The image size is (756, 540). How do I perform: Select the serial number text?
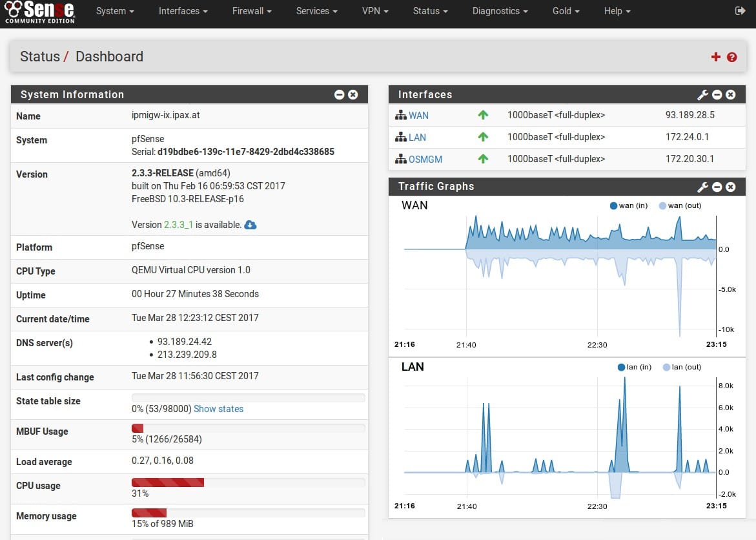(x=246, y=152)
